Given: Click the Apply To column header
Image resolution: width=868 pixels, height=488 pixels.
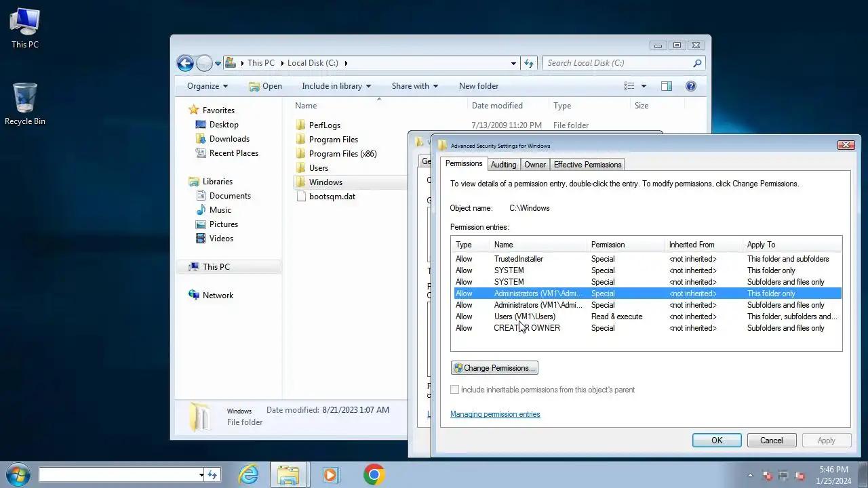Looking at the screenshot, I should point(792,245).
